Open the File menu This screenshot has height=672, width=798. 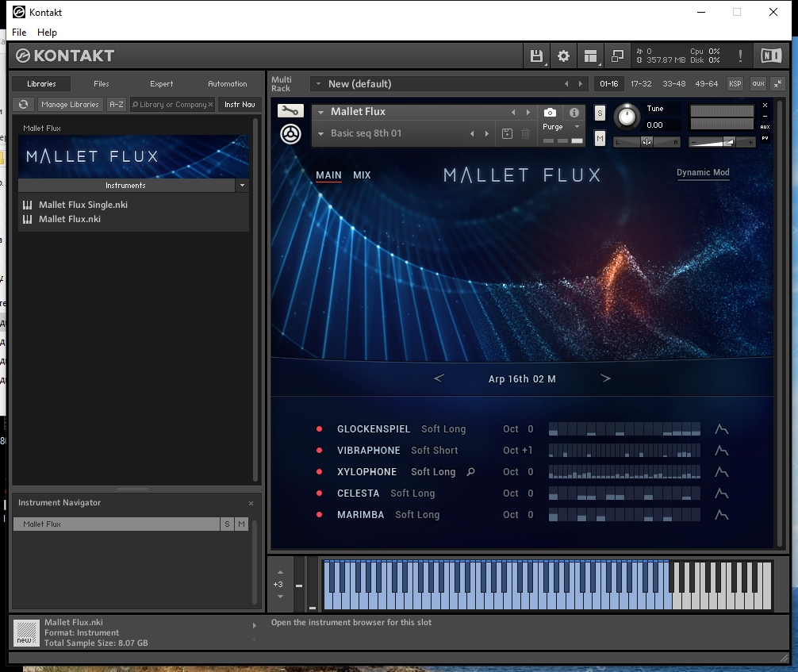click(x=19, y=32)
